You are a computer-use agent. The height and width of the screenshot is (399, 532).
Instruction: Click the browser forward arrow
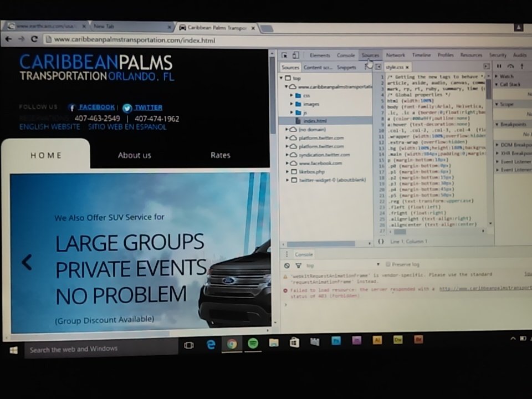22,39
